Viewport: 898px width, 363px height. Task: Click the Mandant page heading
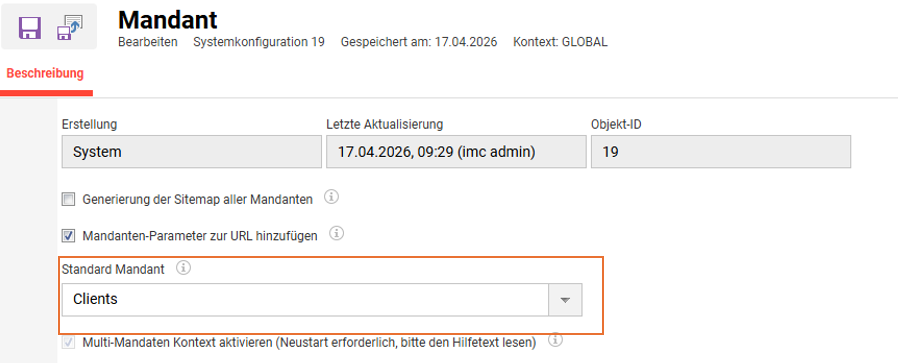point(168,20)
